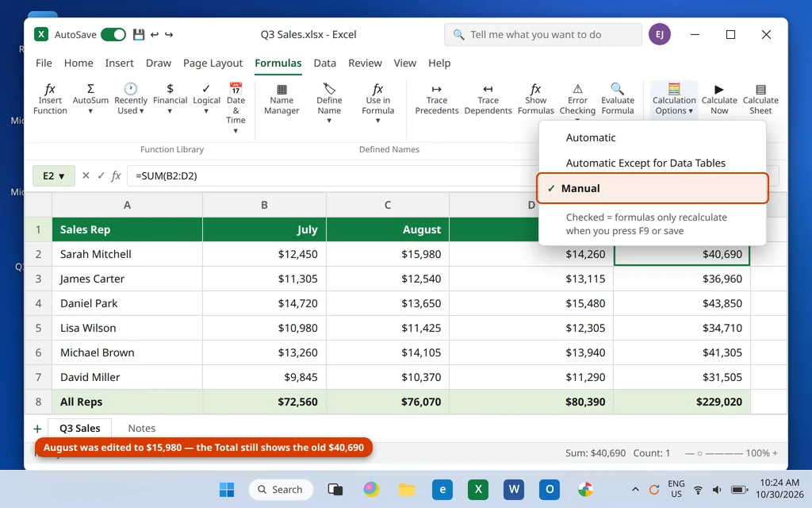Click the taskbar Search box

[x=281, y=489]
